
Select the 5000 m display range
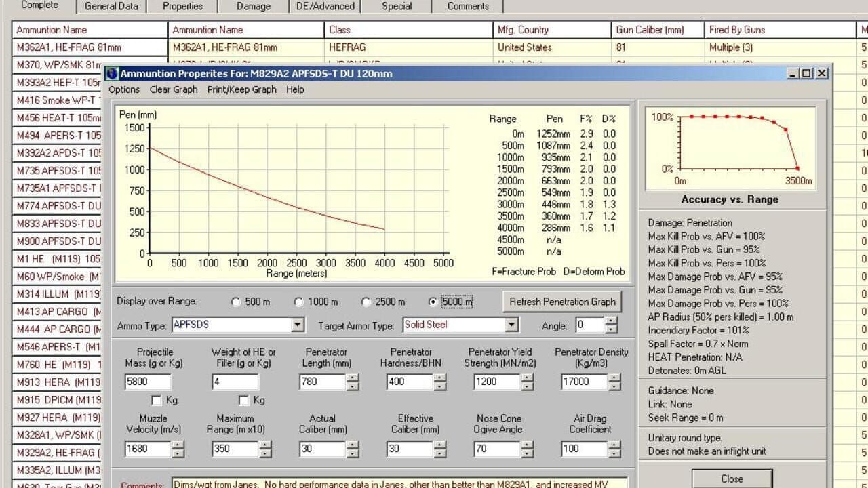click(434, 302)
